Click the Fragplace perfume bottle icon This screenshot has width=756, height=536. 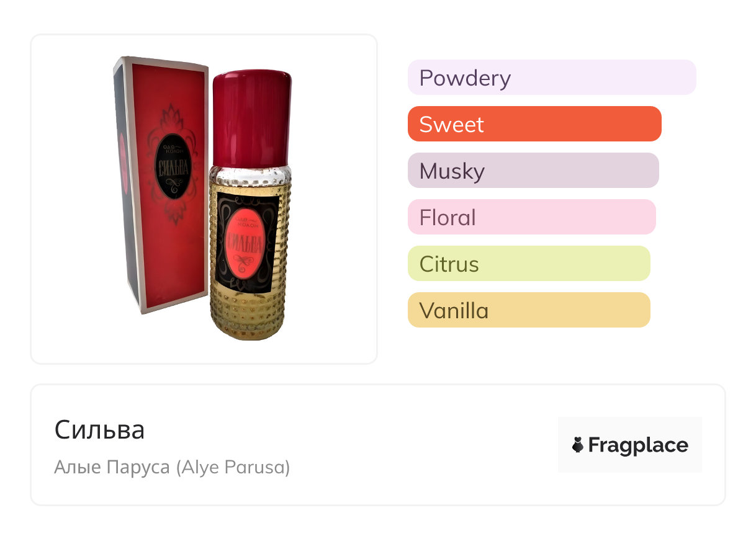click(x=578, y=445)
